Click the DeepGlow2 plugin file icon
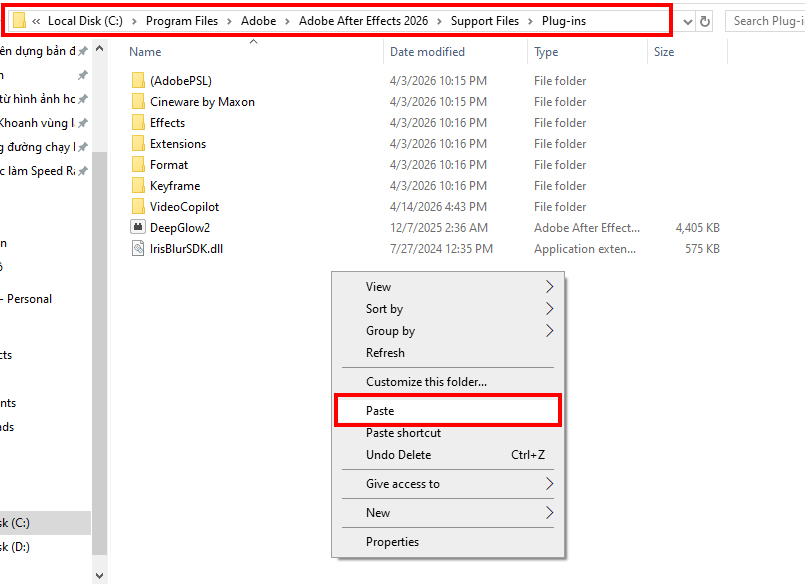 point(138,228)
